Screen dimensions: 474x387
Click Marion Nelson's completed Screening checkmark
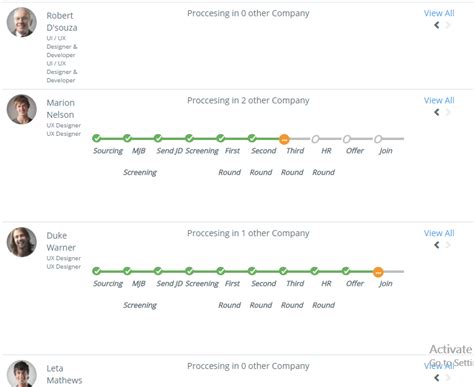(189, 138)
